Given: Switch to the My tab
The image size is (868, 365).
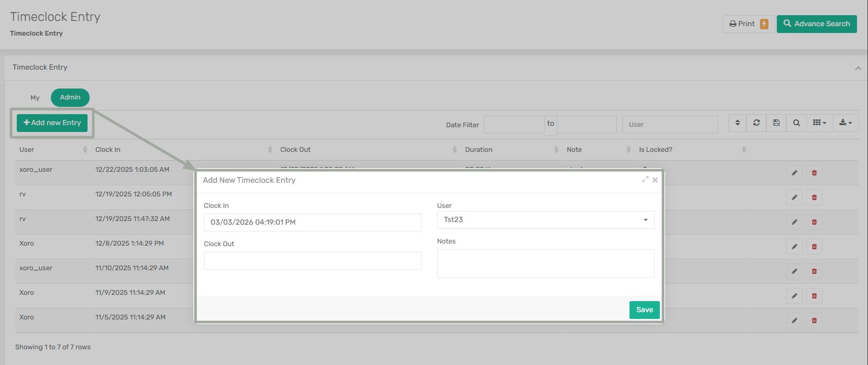Looking at the screenshot, I should pos(35,98).
